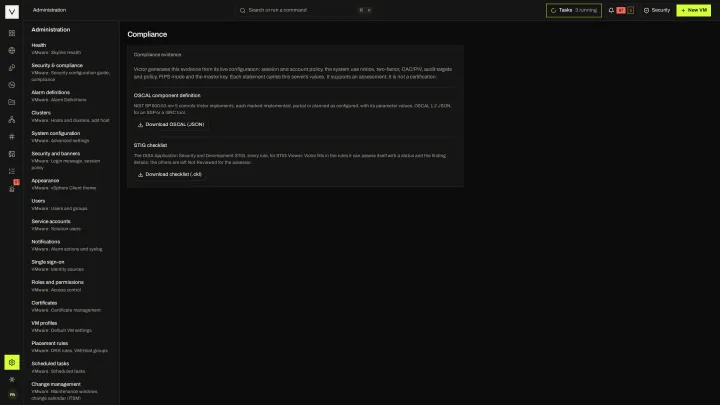The height and width of the screenshot is (405, 720).
Task: Click the notifications bell icon
Action: [x=611, y=10]
